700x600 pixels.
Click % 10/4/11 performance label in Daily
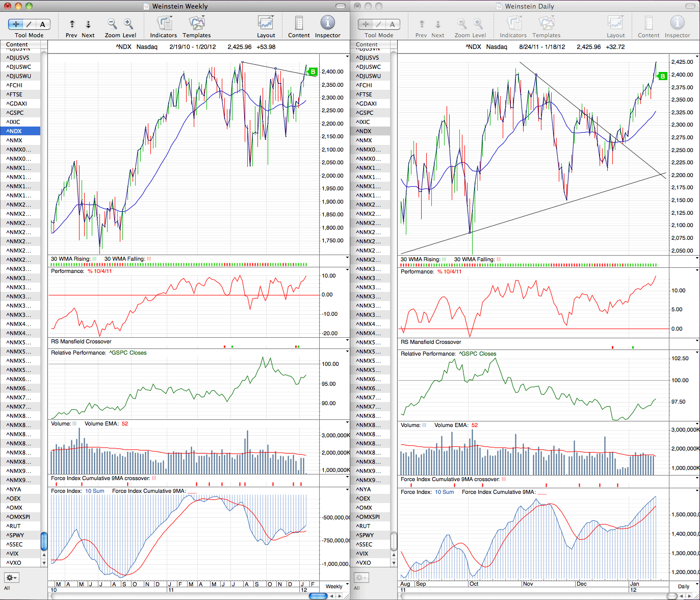pos(449,271)
